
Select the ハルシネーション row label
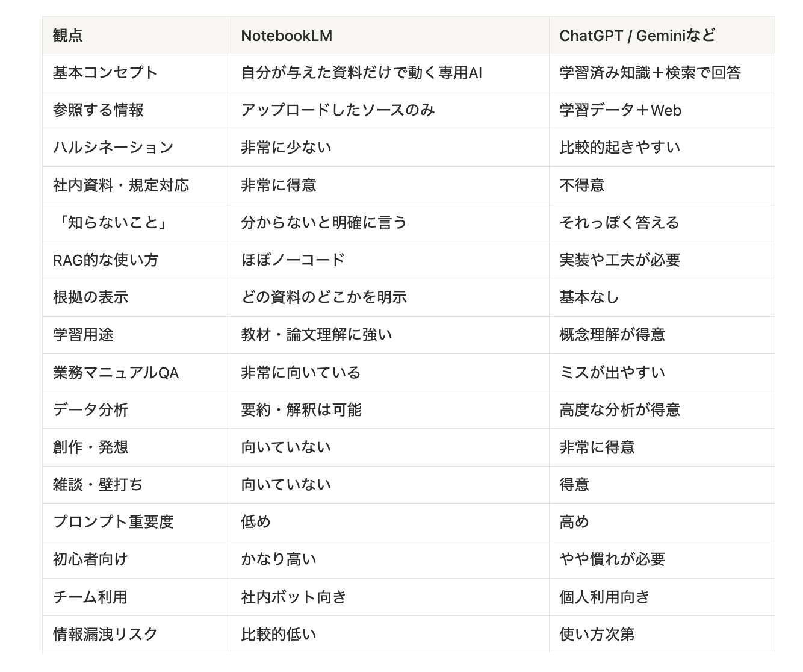(113, 148)
